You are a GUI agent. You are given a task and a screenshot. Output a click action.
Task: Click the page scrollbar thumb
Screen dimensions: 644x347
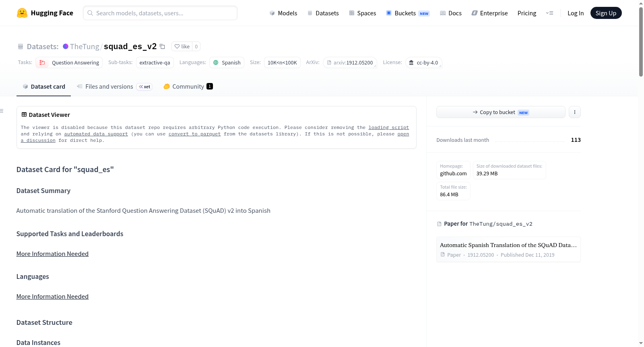pyautogui.click(x=641, y=42)
